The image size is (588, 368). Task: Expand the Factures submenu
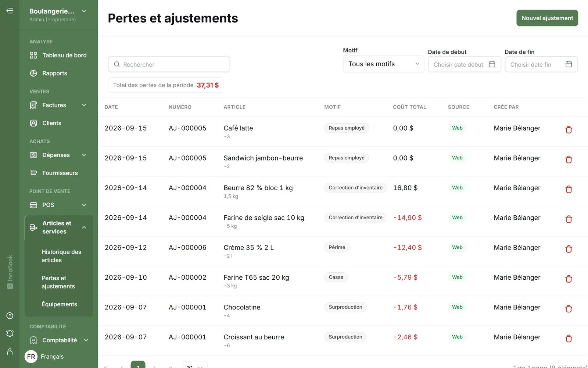(84, 105)
